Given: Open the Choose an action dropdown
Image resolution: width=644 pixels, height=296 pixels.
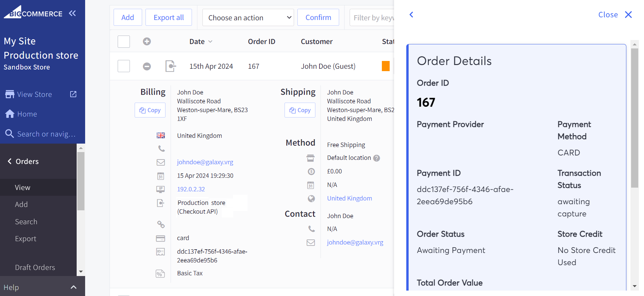Looking at the screenshot, I should tap(248, 18).
